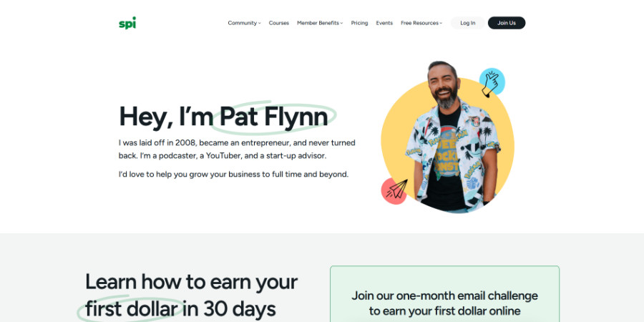Click the 'Learn how to earn your' heading
The width and height of the screenshot is (644, 322).
(x=191, y=282)
